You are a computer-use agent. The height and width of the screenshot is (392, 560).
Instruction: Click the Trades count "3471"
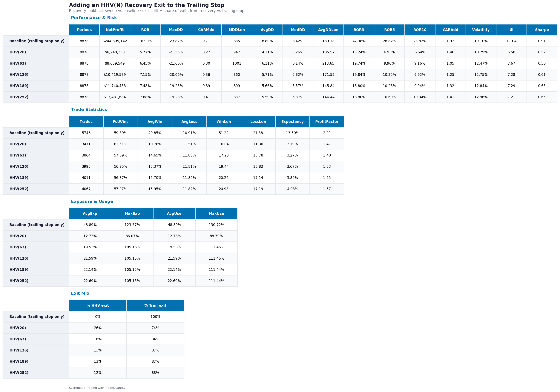click(86, 144)
